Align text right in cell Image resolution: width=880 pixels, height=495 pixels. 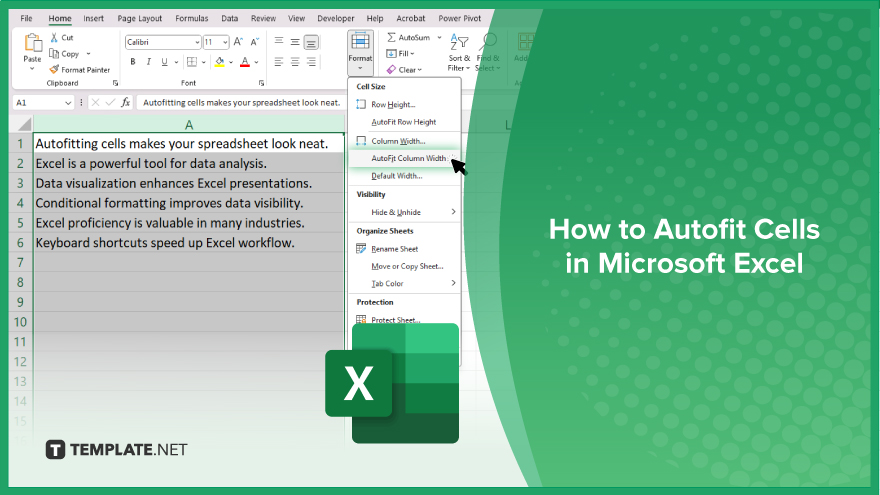click(x=311, y=62)
